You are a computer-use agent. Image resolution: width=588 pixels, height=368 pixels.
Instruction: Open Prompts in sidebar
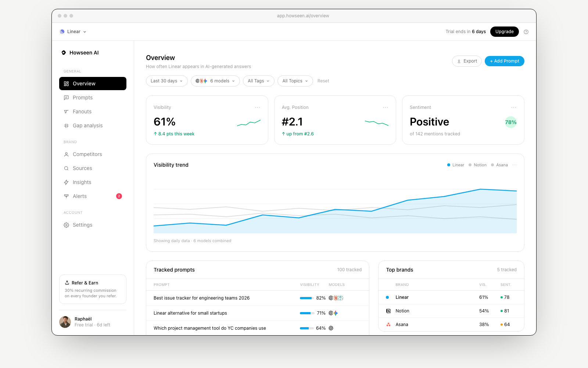tap(93, 98)
